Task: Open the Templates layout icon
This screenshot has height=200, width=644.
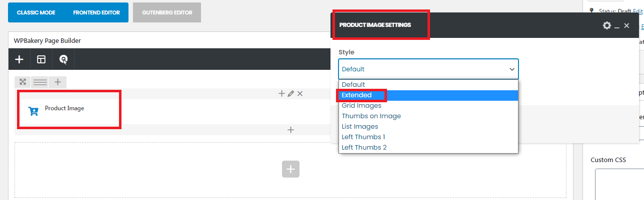Action: 41,59
